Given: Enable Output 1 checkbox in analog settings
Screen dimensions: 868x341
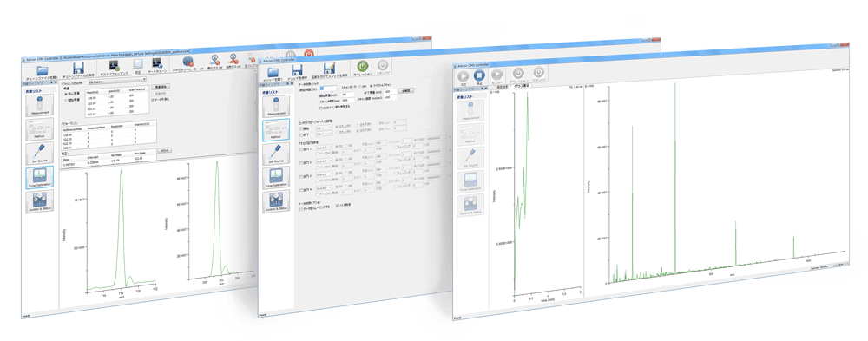Looking at the screenshot, I should click(x=301, y=149).
